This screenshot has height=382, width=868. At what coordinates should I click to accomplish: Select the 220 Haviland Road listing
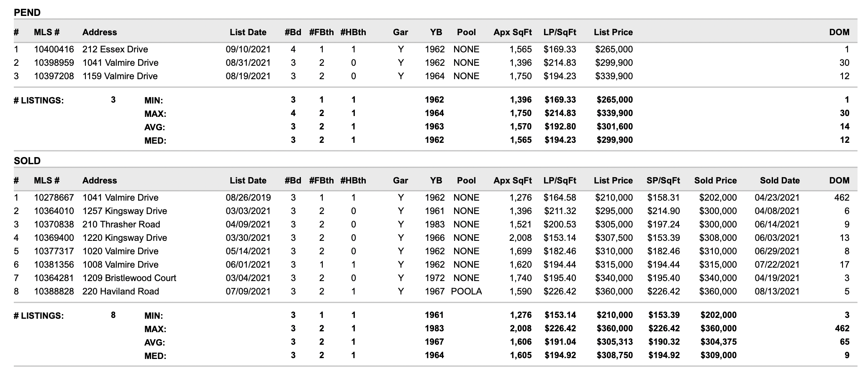point(121,292)
